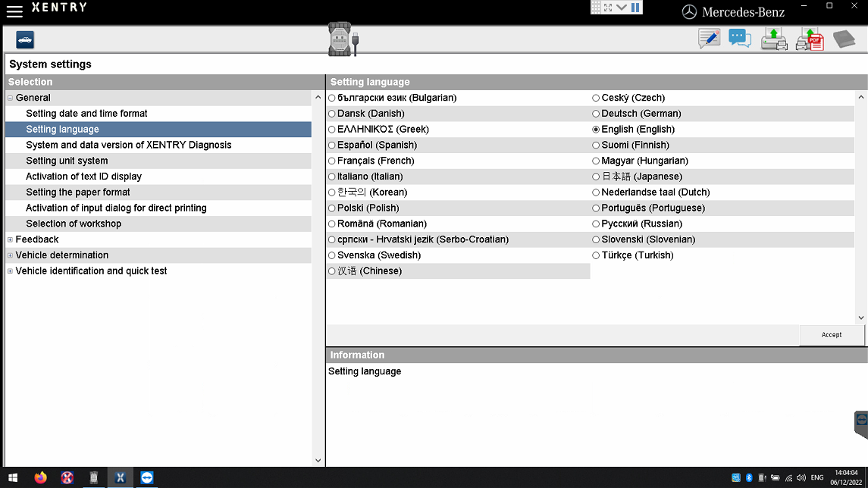
Task: Click the pause button in the floating toolbar
Action: tap(635, 8)
